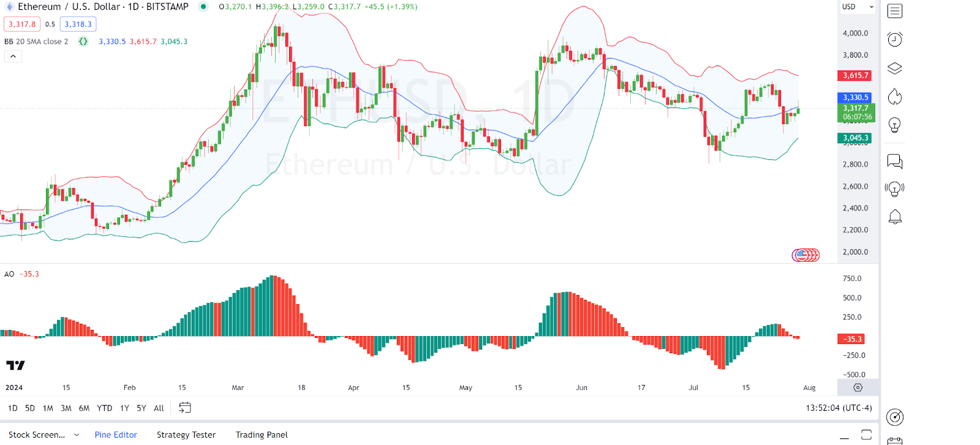Select the 6M date range
The width and height of the screenshot is (980, 445).
pyautogui.click(x=84, y=408)
